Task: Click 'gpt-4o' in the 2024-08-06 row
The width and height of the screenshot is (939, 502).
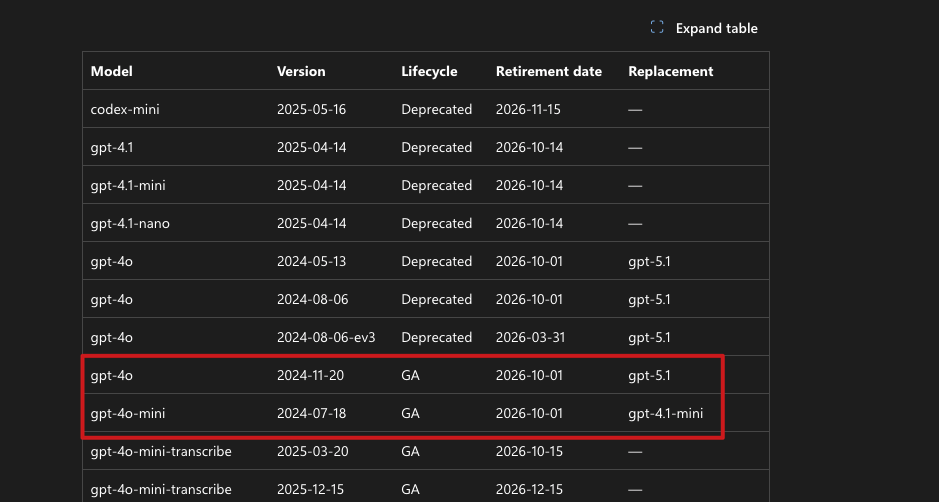Action: [x=111, y=300]
